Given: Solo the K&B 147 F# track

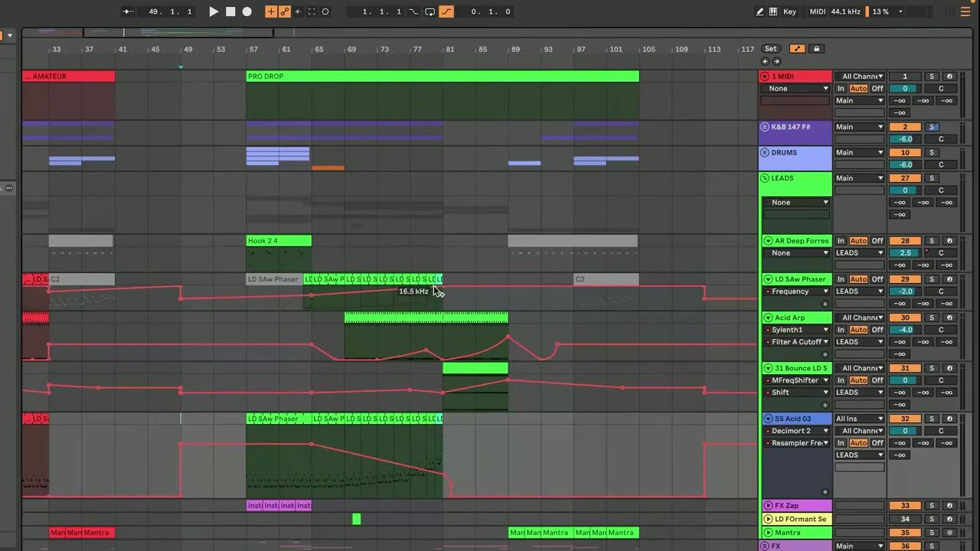Looking at the screenshot, I should [932, 127].
